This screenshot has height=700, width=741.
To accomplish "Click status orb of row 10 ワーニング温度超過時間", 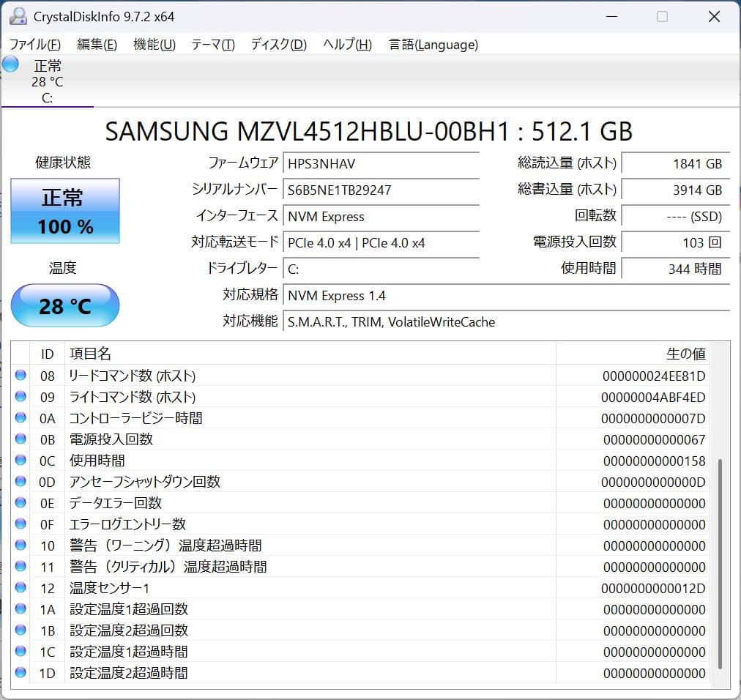I will pos(21,545).
